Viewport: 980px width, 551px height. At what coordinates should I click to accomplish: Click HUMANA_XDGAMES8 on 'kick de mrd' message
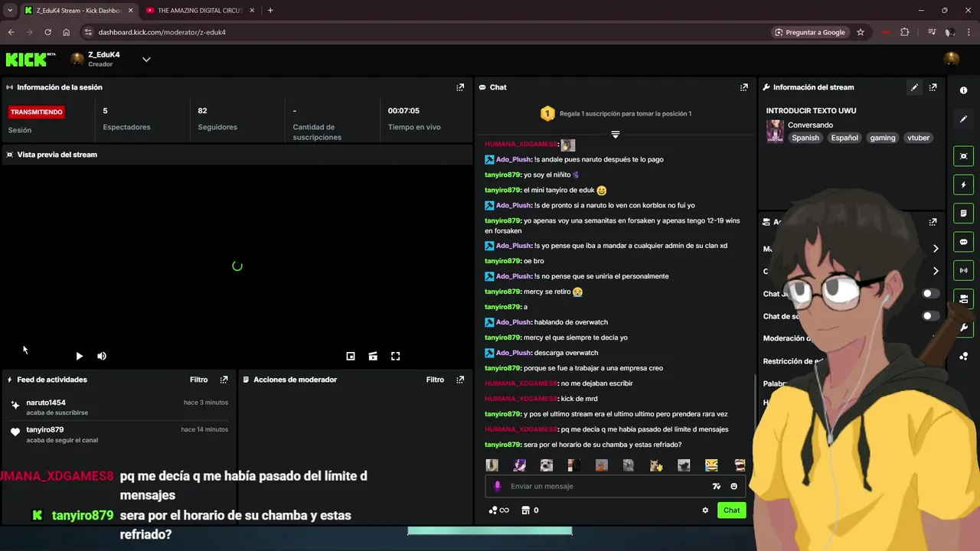click(x=521, y=399)
